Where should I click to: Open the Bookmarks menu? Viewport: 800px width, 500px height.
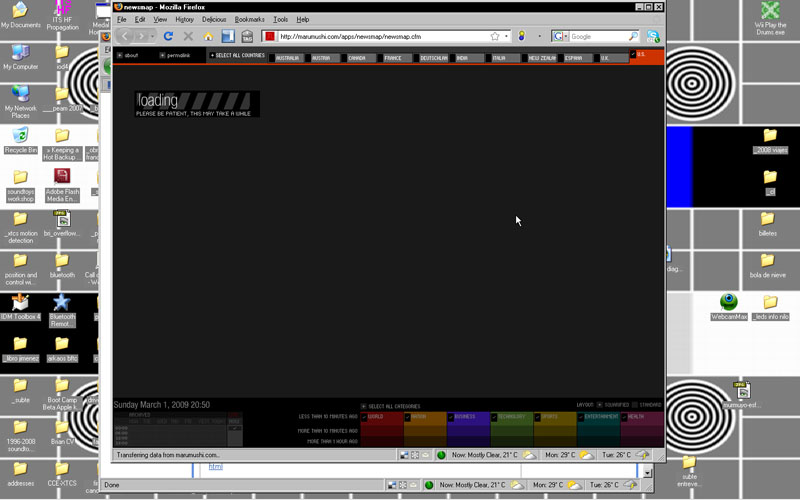(x=250, y=19)
